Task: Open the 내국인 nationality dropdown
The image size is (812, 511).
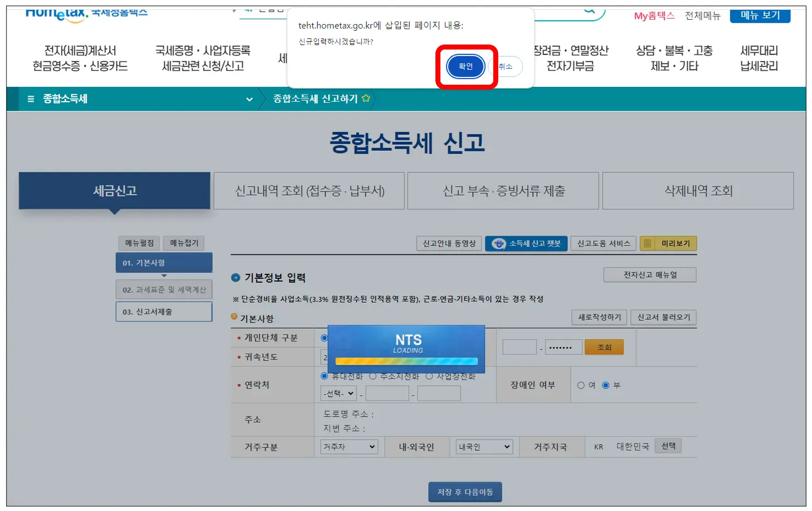Action: tap(483, 447)
